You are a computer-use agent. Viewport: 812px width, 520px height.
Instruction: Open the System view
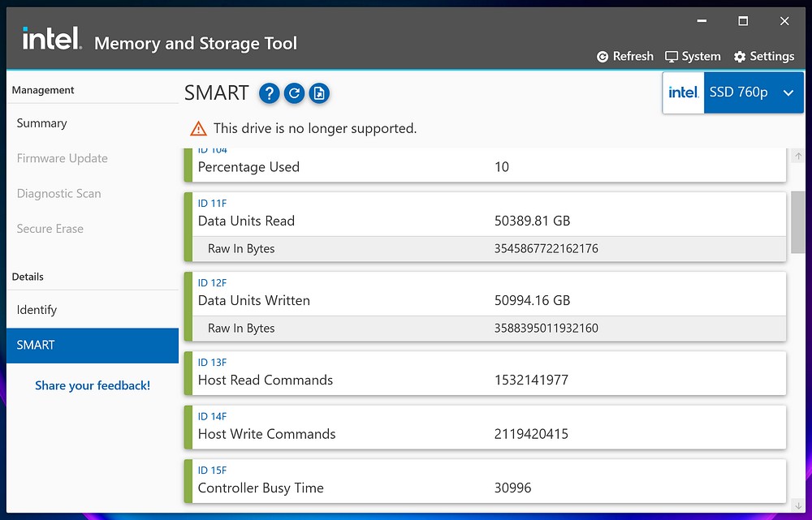693,57
